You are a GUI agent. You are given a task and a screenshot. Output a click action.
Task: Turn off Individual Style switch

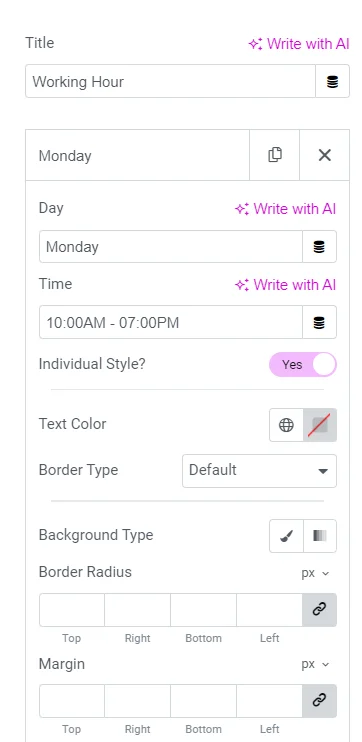click(303, 364)
